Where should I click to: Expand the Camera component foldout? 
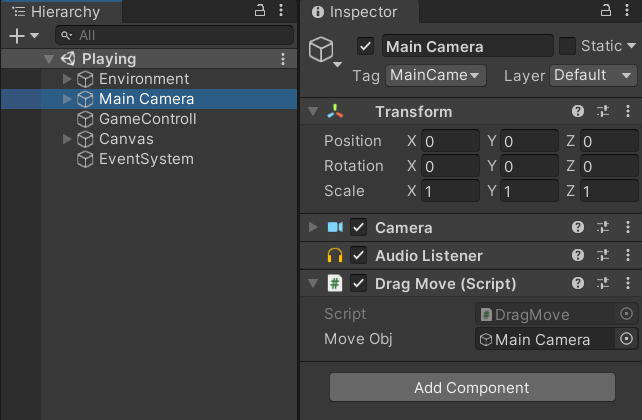pyautogui.click(x=313, y=228)
